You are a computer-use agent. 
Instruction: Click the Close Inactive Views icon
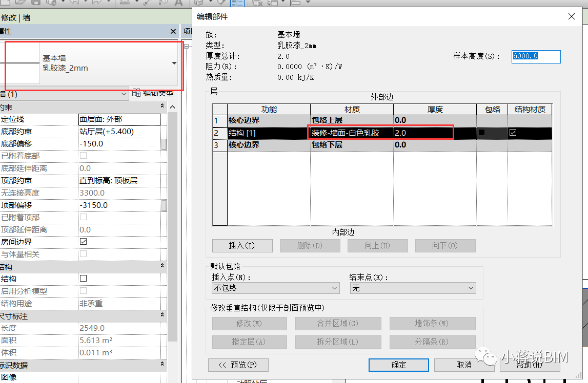click(257, 2)
